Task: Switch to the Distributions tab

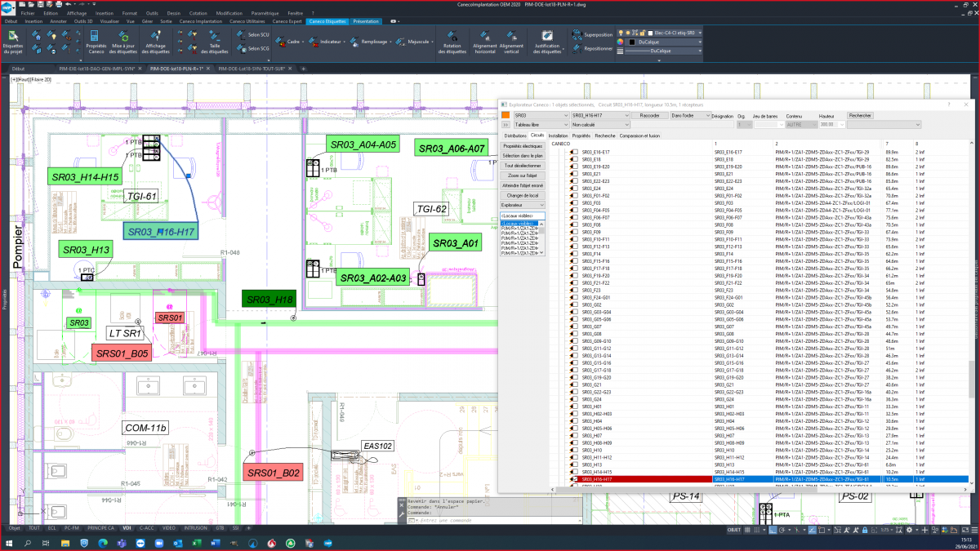Action: [x=515, y=136]
